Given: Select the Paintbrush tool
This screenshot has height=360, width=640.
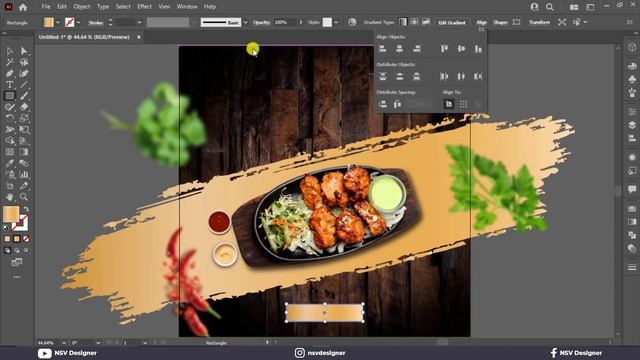Looking at the screenshot, I should pos(24,96).
